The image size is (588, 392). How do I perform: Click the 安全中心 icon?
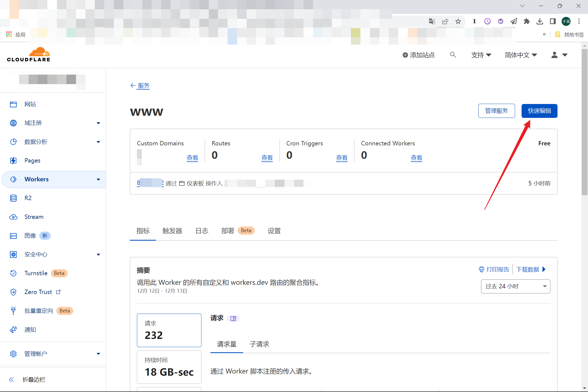[13, 255]
